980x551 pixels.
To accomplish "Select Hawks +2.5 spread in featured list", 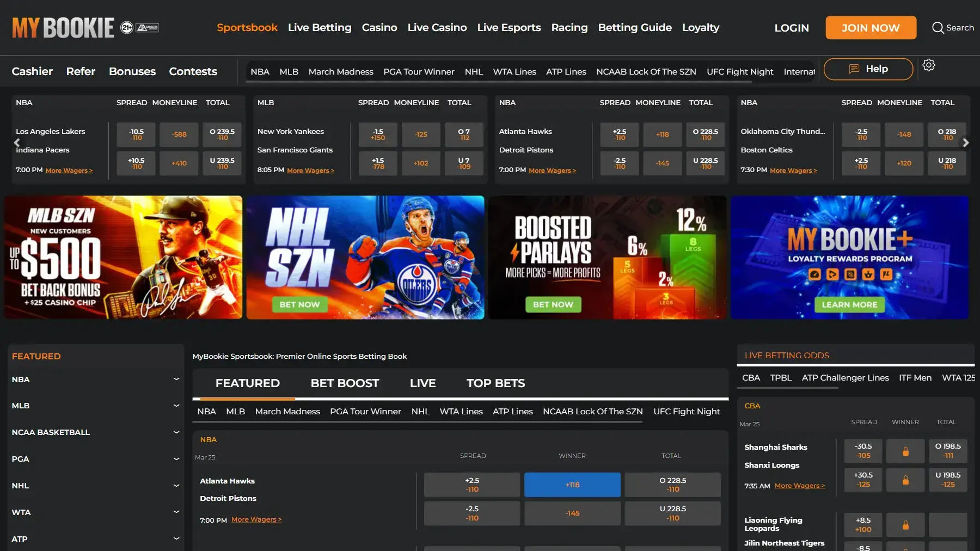I will coord(472,485).
